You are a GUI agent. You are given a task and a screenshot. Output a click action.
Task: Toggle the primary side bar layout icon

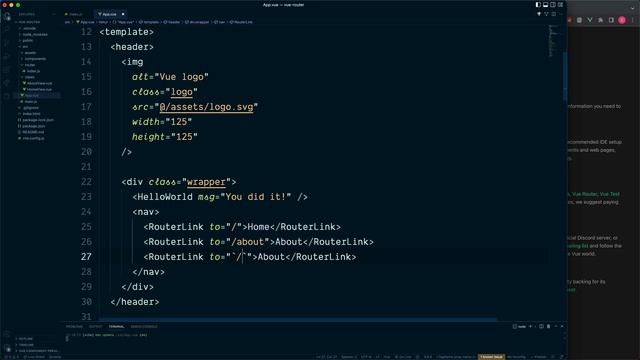(538, 5)
